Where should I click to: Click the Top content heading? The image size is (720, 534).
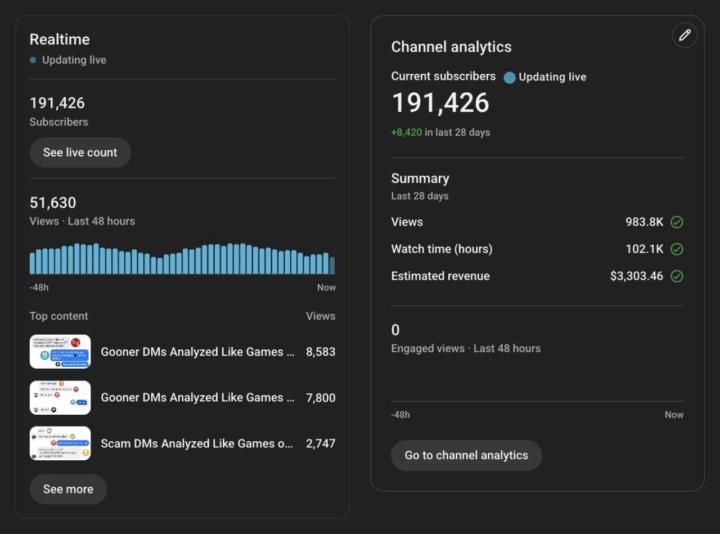point(58,316)
